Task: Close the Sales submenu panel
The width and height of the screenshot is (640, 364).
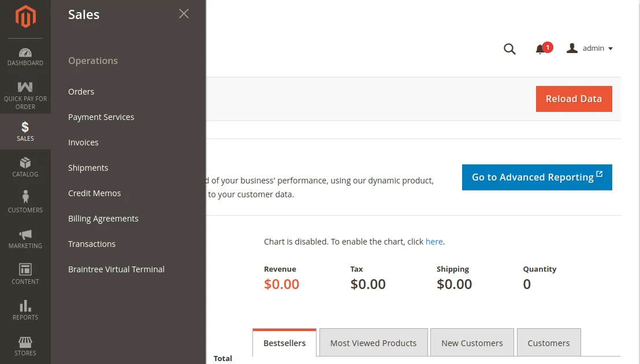Action: pyautogui.click(x=184, y=14)
